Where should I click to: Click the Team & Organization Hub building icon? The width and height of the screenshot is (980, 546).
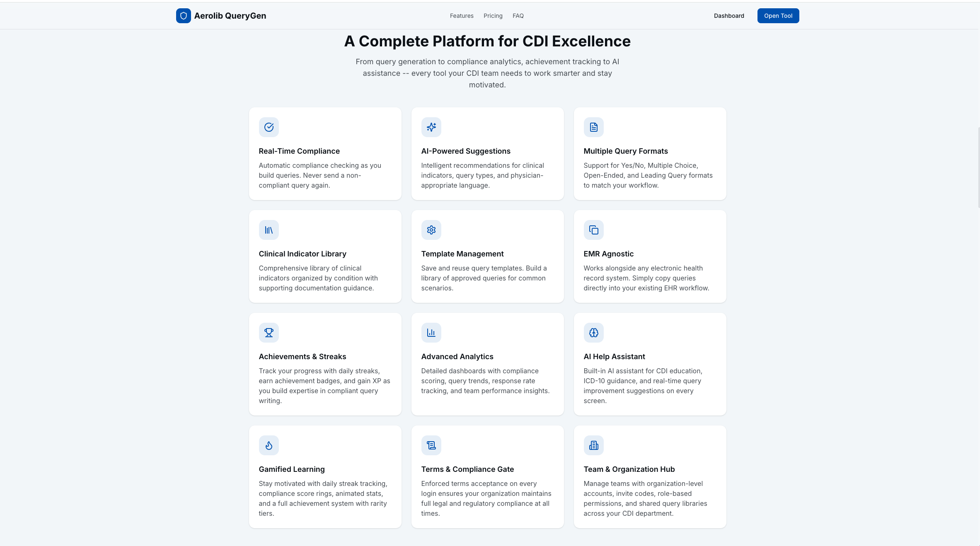click(593, 445)
